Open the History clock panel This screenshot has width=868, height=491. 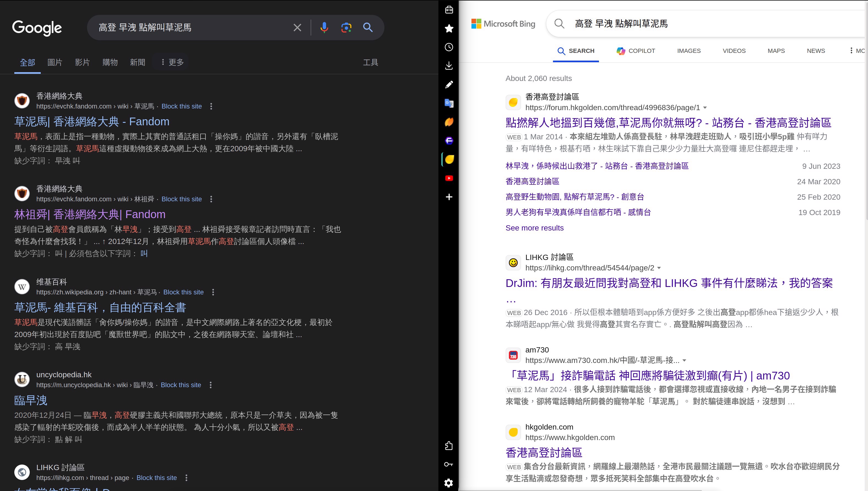(449, 47)
